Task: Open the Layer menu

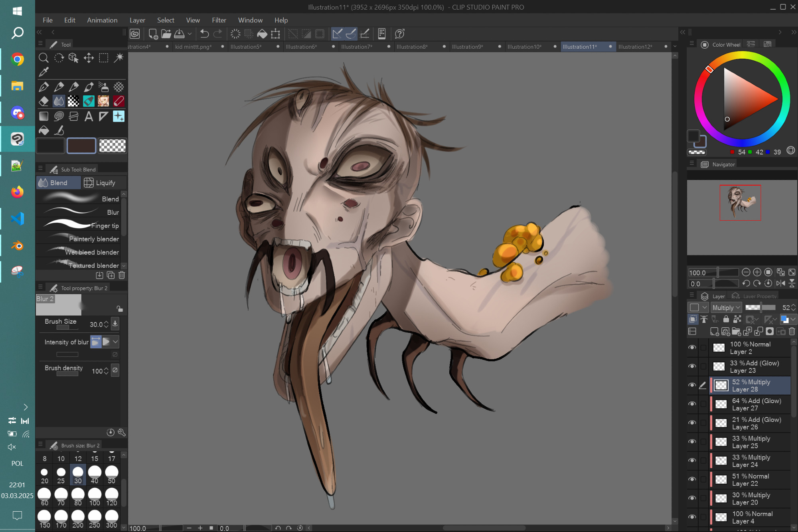Action: click(137, 20)
